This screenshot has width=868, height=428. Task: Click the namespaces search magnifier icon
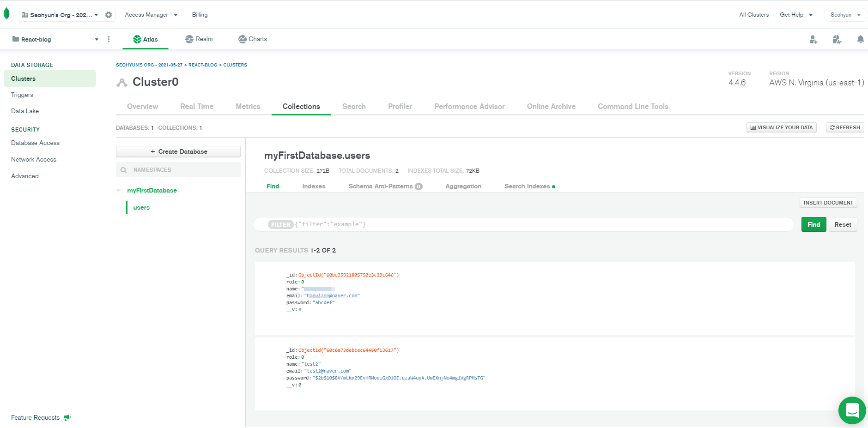pyautogui.click(x=124, y=170)
